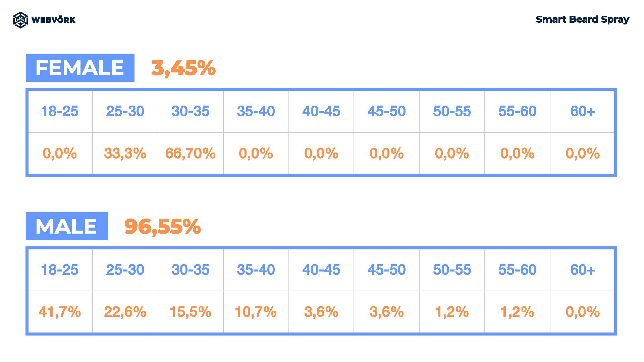Click the female 25-30 value 33,3%
644x362 pixels.
pos(125,154)
